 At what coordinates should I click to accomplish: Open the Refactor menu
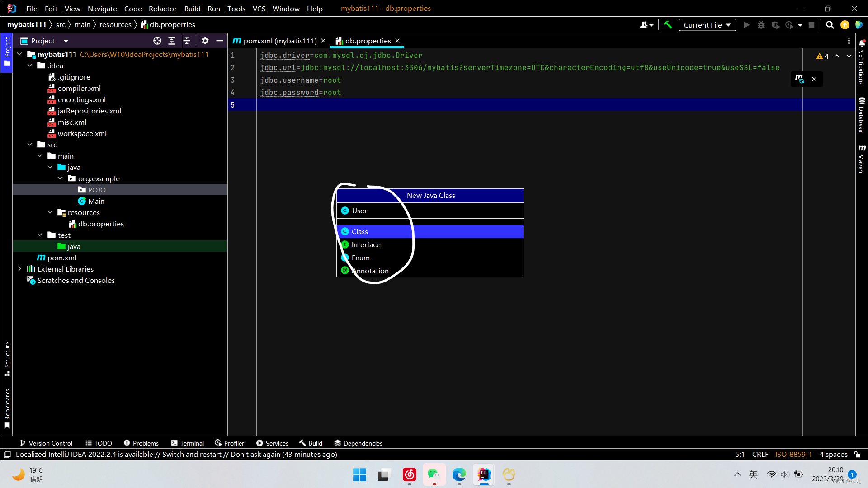click(162, 9)
